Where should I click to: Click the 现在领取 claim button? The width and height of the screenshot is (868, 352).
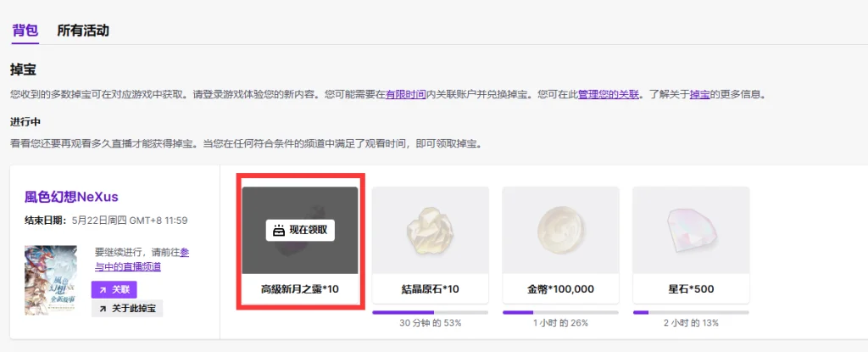[300, 230]
